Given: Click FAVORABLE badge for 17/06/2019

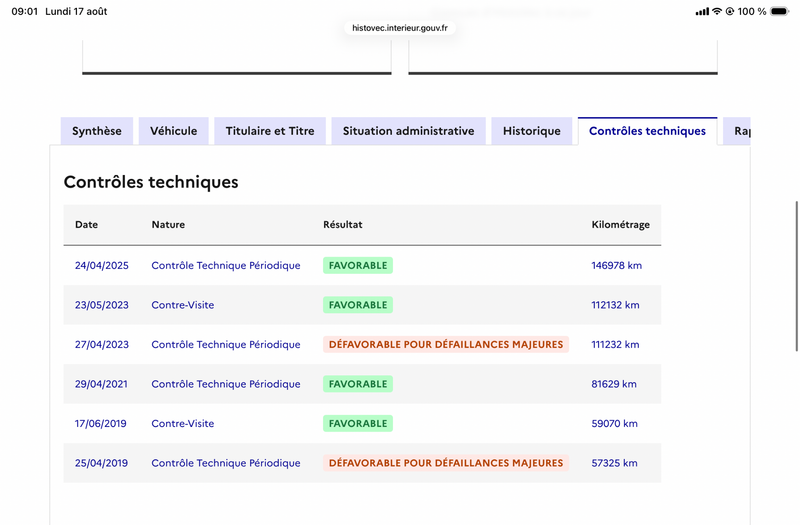Looking at the screenshot, I should (x=358, y=423).
